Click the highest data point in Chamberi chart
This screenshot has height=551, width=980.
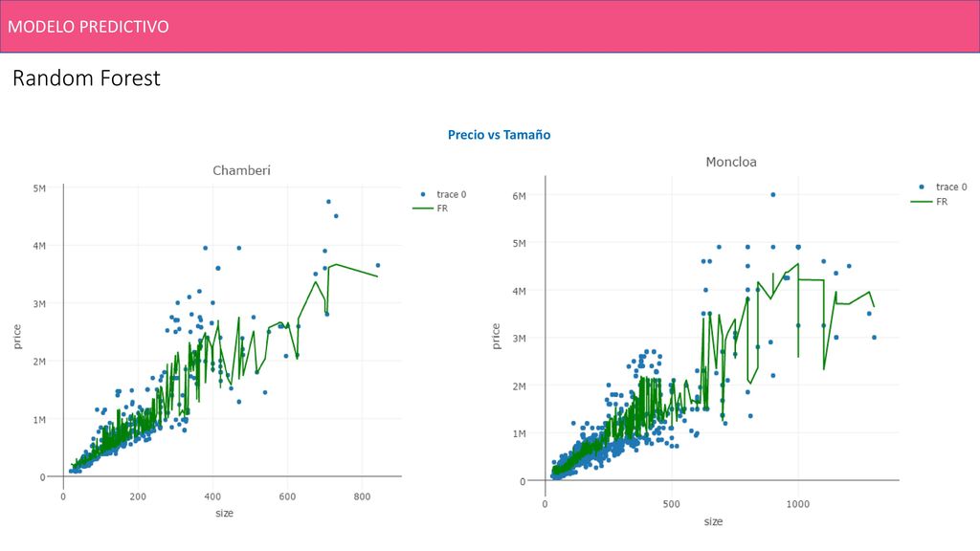point(329,202)
